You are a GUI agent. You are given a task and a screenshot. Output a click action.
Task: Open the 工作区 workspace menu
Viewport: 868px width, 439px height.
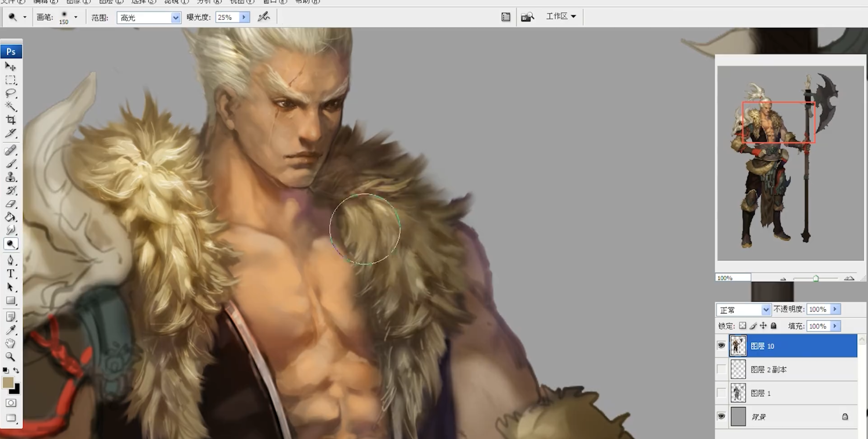(561, 17)
